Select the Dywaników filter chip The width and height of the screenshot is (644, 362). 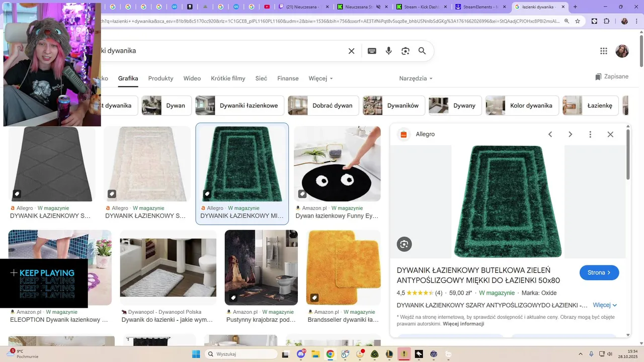[x=394, y=106]
